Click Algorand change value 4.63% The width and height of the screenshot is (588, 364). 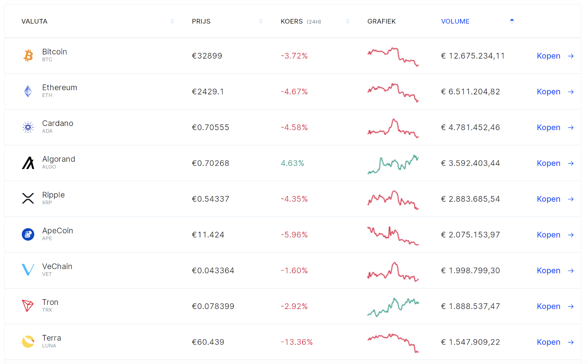coord(293,163)
